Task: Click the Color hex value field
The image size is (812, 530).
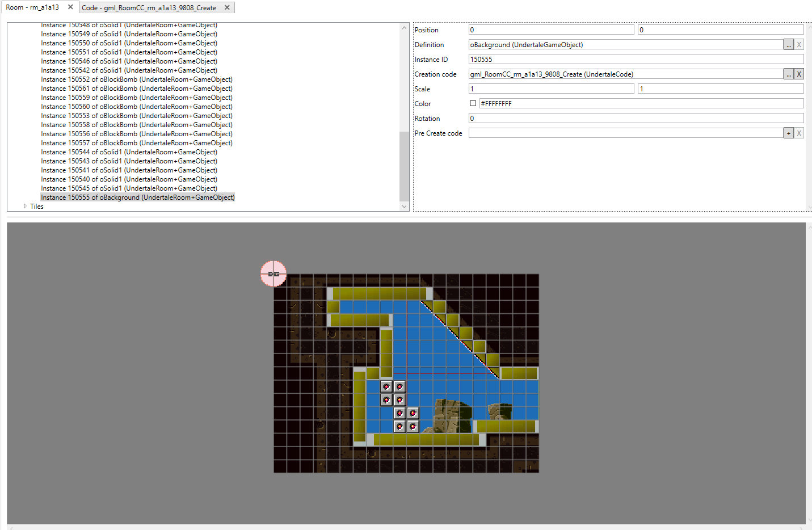Action: coord(641,104)
